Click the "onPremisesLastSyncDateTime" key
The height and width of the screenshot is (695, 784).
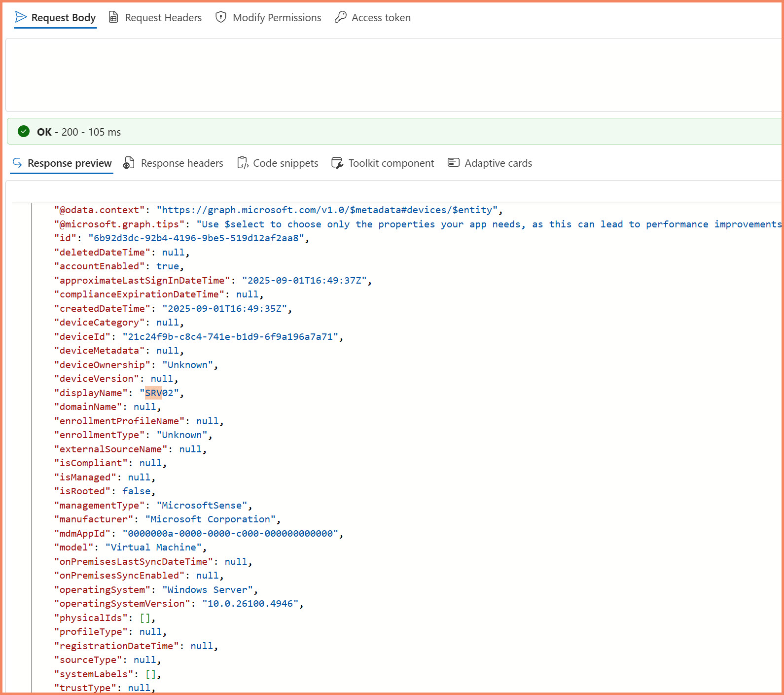click(x=134, y=562)
